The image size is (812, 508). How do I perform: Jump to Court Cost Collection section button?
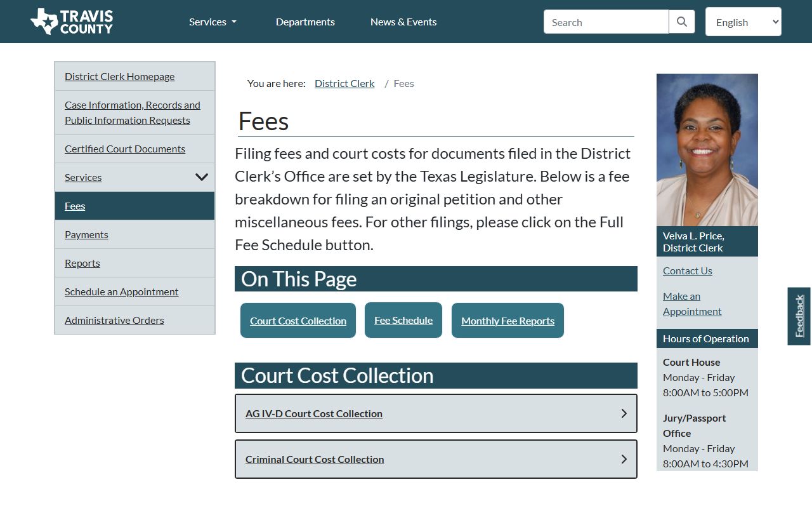(298, 321)
